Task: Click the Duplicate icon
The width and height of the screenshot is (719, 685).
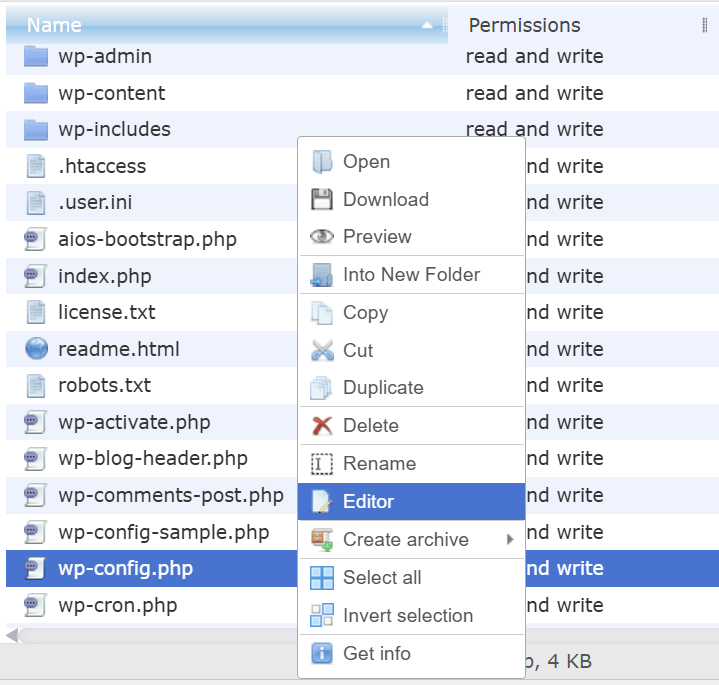Action: coord(321,388)
